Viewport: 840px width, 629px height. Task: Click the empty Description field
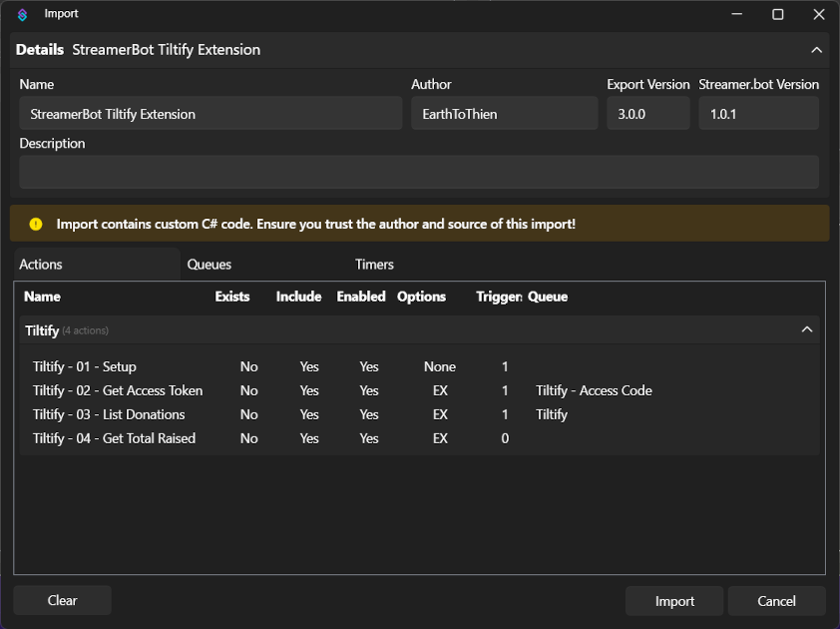point(419,172)
